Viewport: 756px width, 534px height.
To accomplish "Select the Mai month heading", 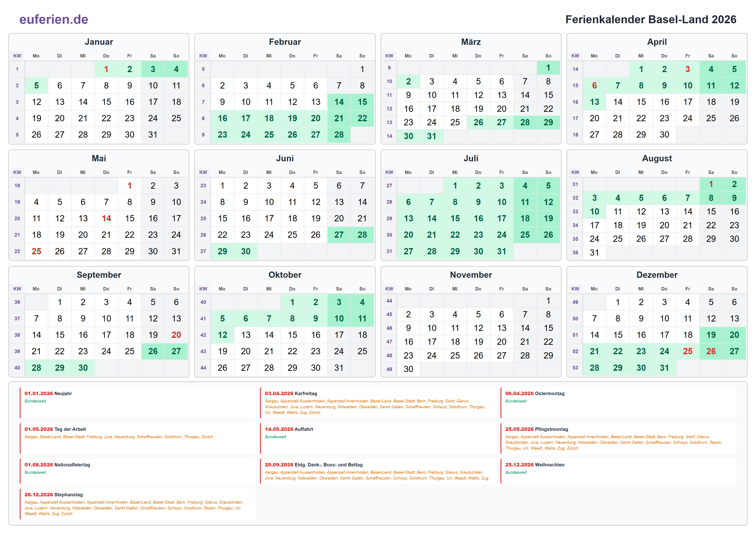I will (99, 158).
